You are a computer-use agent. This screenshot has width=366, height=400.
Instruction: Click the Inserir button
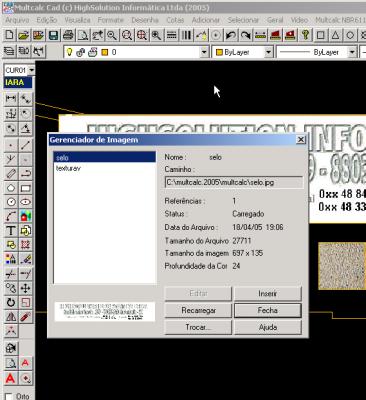[268, 294]
